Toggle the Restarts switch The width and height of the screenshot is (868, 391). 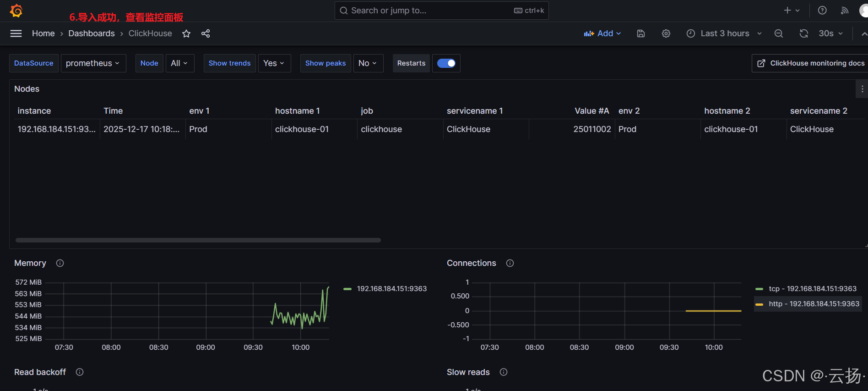coord(446,63)
